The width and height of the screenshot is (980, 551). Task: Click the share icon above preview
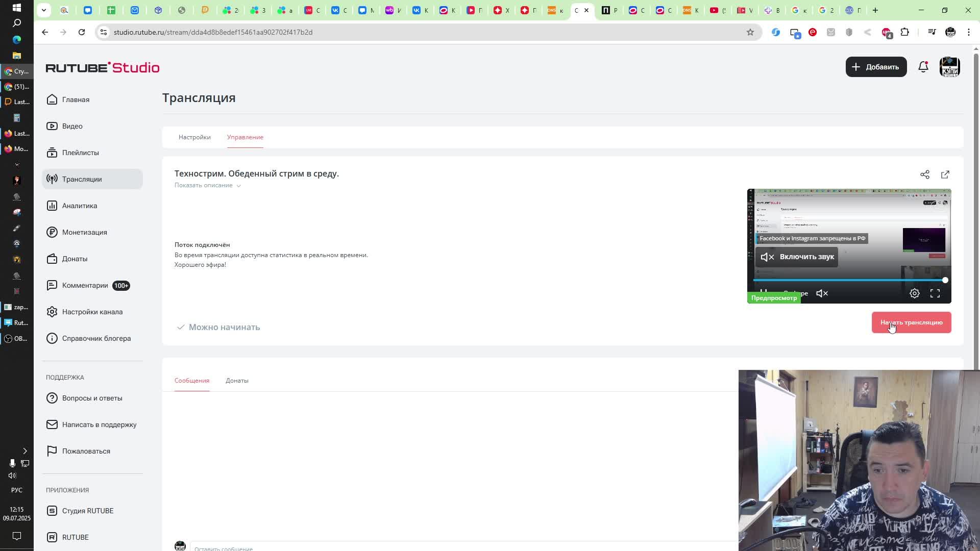click(924, 174)
